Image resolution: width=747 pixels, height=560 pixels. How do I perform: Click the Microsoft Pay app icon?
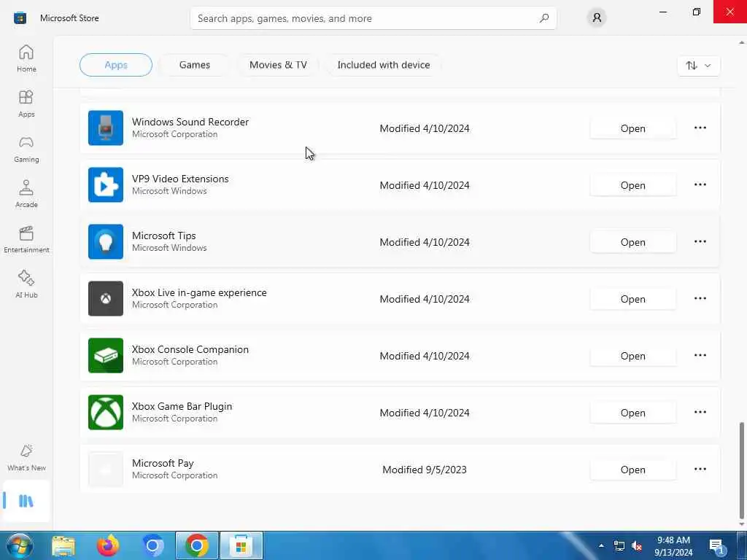point(106,469)
